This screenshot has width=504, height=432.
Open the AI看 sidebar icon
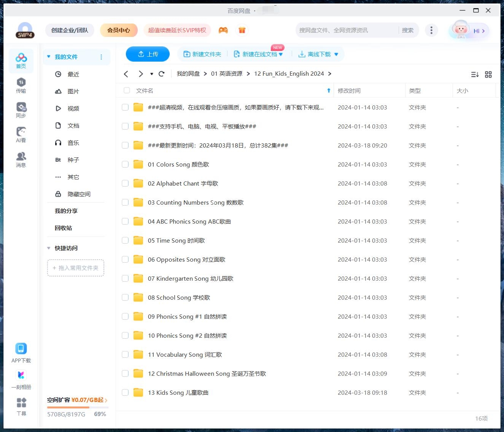(x=21, y=135)
